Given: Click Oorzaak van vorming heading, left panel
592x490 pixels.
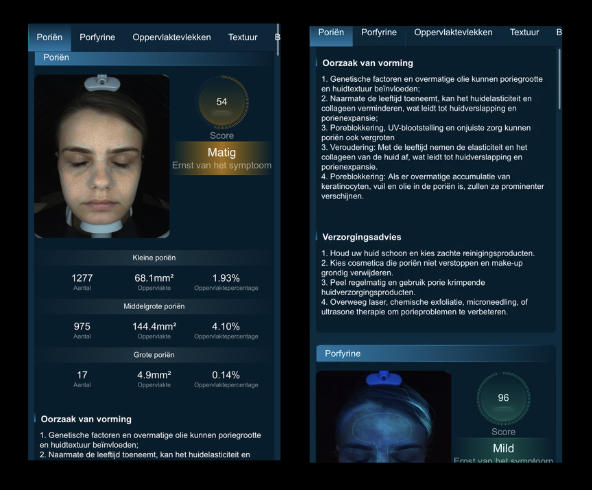Looking at the screenshot, I should click(x=86, y=419).
